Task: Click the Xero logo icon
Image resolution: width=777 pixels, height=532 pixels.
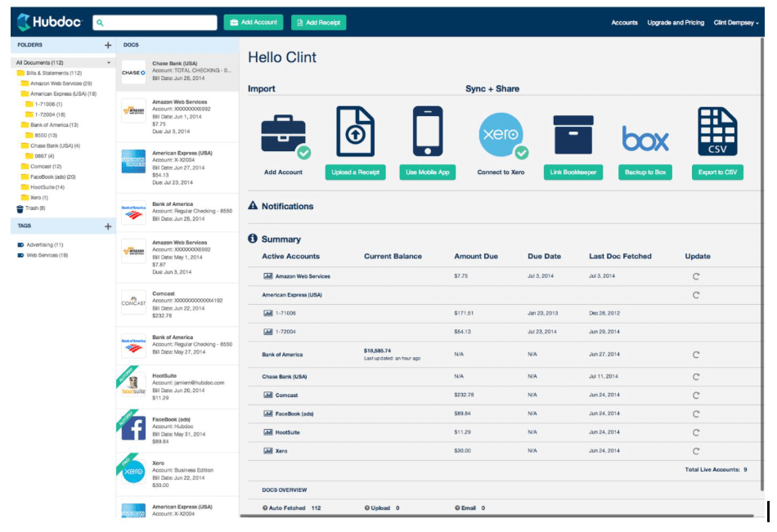Action: tap(502, 135)
